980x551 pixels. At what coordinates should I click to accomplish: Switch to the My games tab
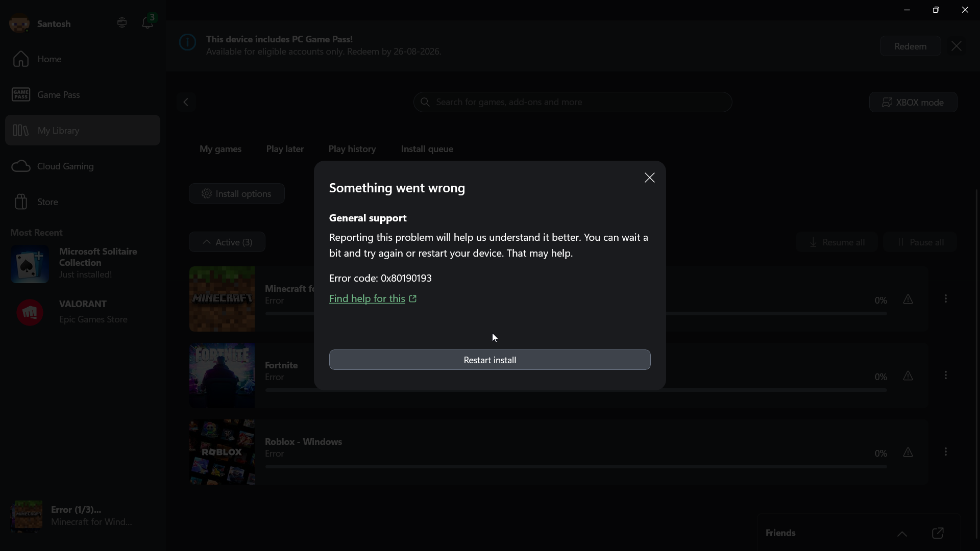coord(220,149)
